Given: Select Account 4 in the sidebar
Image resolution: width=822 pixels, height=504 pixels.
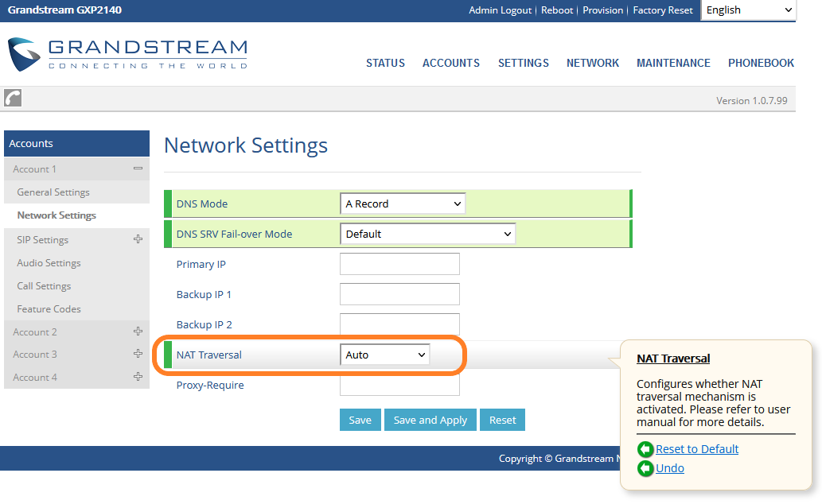Looking at the screenshot, I should pos(34,378).
